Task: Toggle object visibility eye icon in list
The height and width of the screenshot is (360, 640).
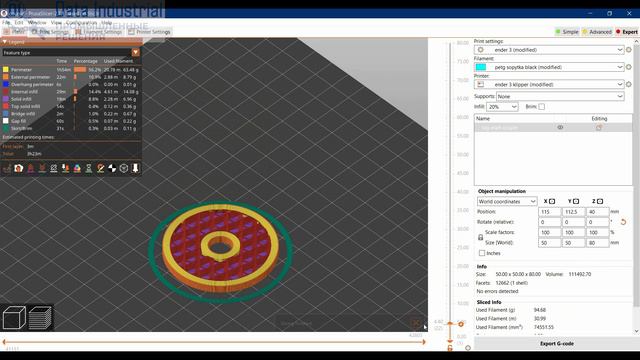Action: point(560,127)
